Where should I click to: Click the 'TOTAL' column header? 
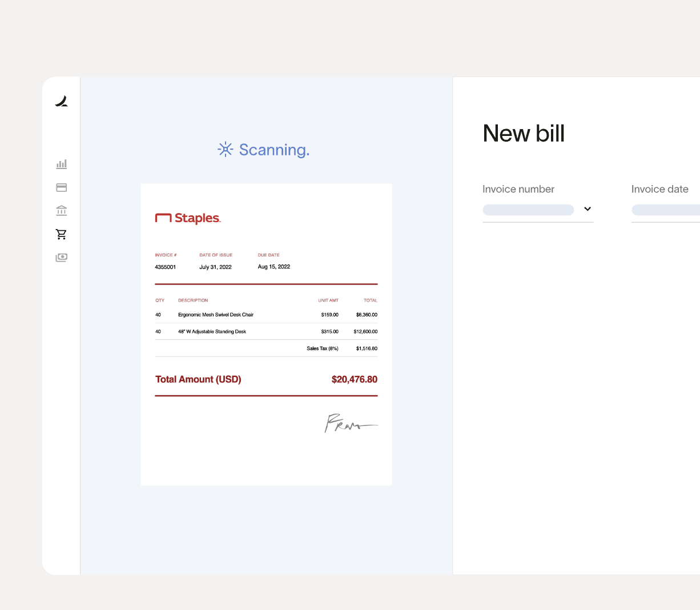click(x=371, y=300)
